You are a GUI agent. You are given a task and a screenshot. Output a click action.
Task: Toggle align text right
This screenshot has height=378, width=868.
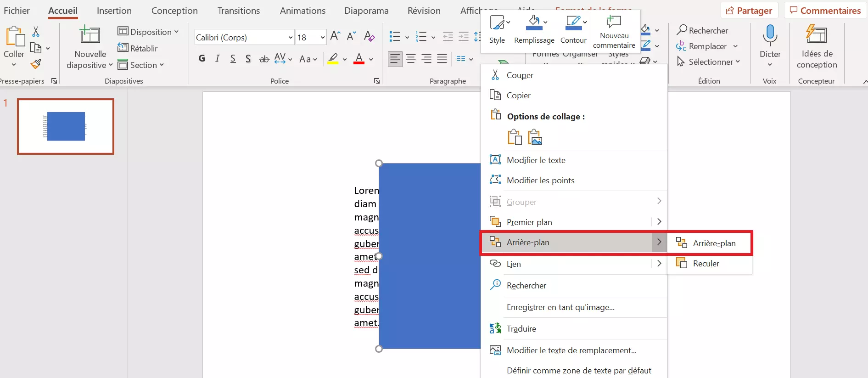pyautogui.click(x=426, y=59)
